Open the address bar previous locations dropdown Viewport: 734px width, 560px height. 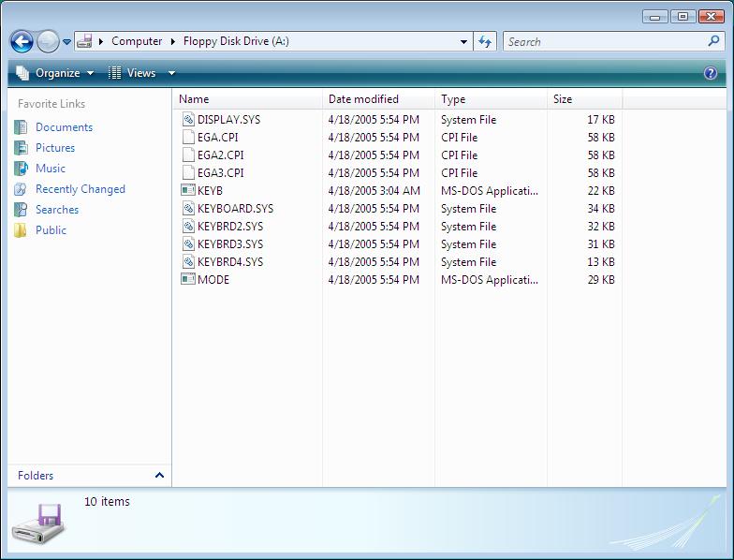463,41
